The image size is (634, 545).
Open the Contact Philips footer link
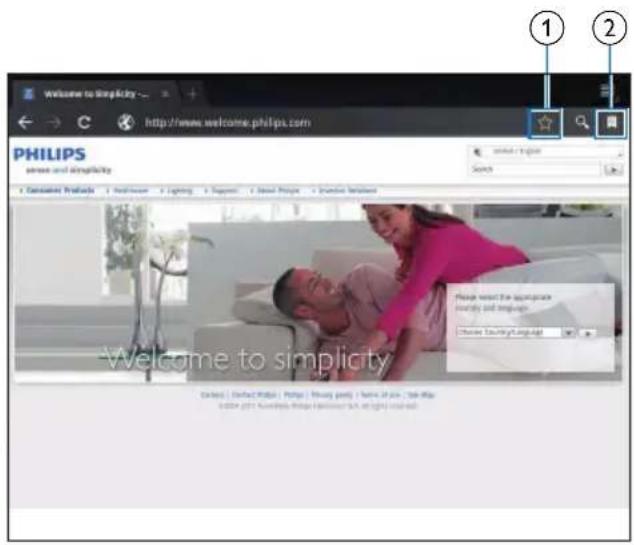click(254, 395)
